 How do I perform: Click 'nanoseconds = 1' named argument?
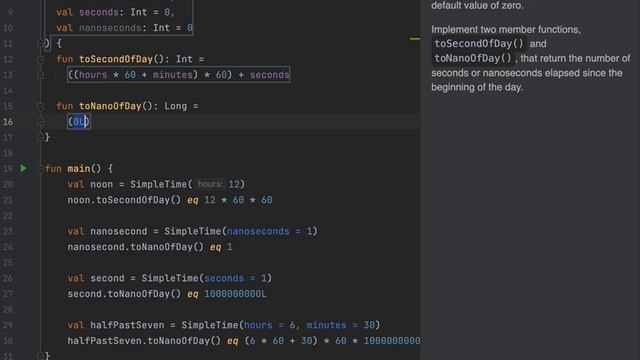coord(269,231)
